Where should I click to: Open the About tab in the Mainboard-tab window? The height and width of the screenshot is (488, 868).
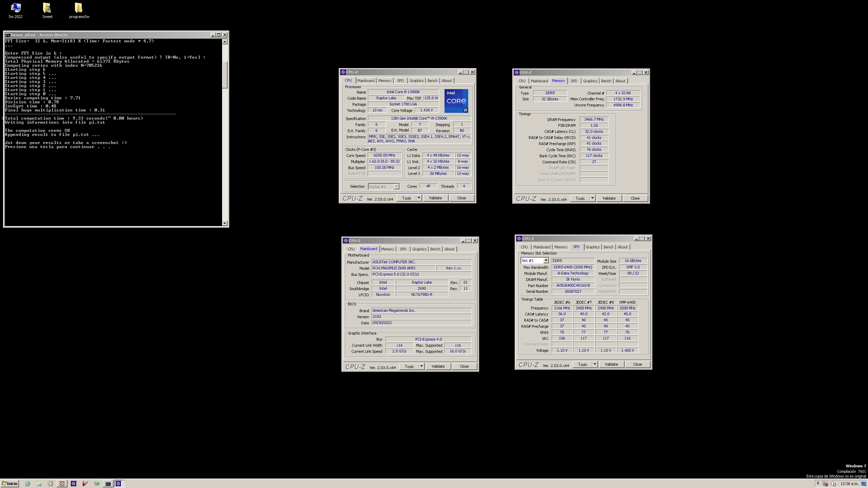[449, 249]
